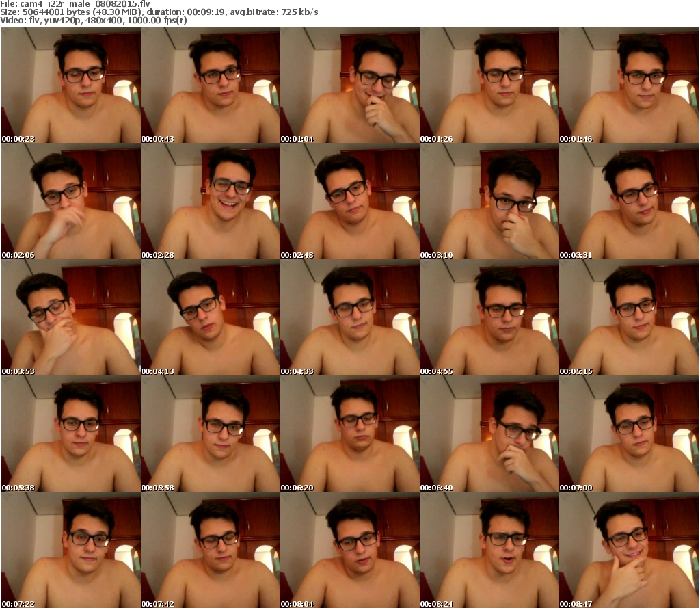Click the file name cam4_i22r_male_08082015.flv
Viewport: 700px width, 608px height.
click(x=85, y=4)
